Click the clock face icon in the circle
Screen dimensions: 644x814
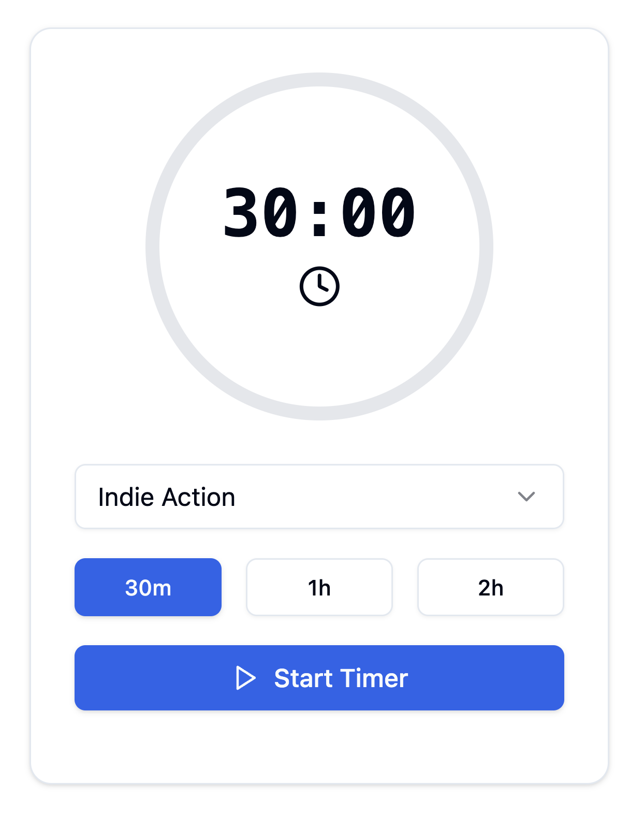[x=319, y=285]
